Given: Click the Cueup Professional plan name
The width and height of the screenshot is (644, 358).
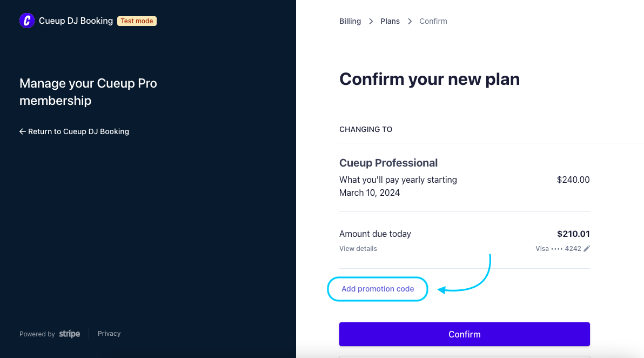Looking at the screenshot, I should pyautogui.click(x=388, y=163).
